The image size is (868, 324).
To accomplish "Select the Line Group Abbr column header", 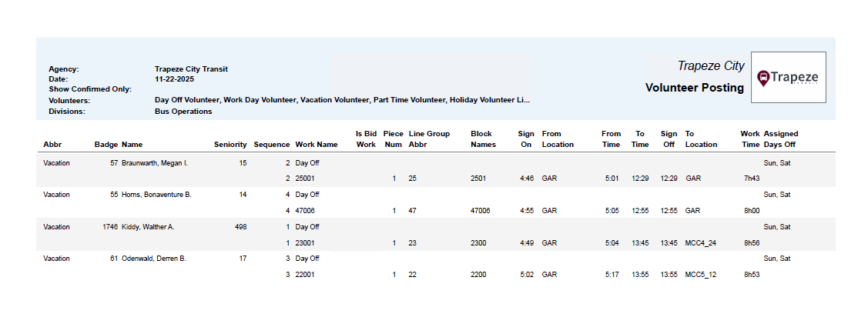I will [x=429, y=139].
